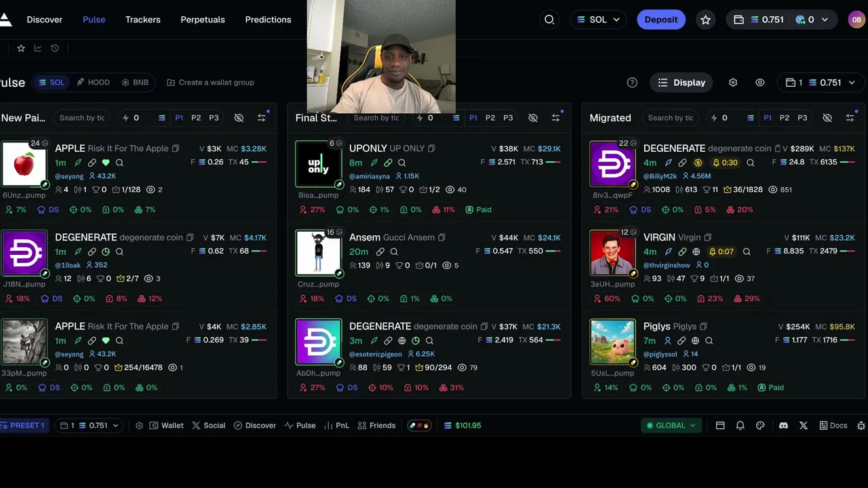Switch the Pulse chain to HOOD
The width and height of the screenshot is (868, 488).
[x=93, y=83]
